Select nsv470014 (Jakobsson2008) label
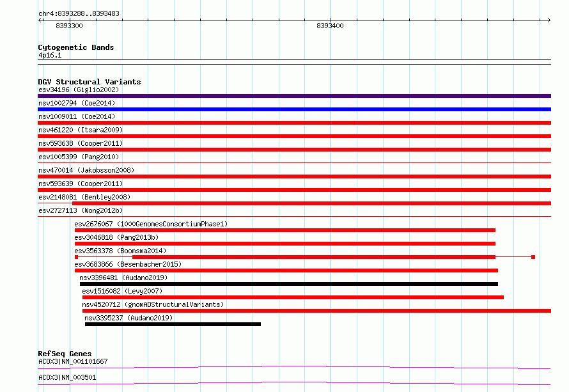569x392 pixels. coord(86,170)
